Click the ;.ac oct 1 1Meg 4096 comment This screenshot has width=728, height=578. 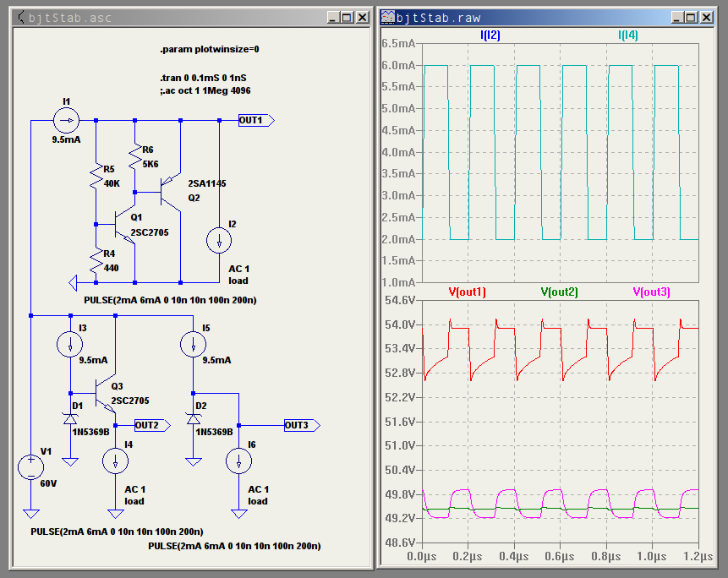pos(205,91)
